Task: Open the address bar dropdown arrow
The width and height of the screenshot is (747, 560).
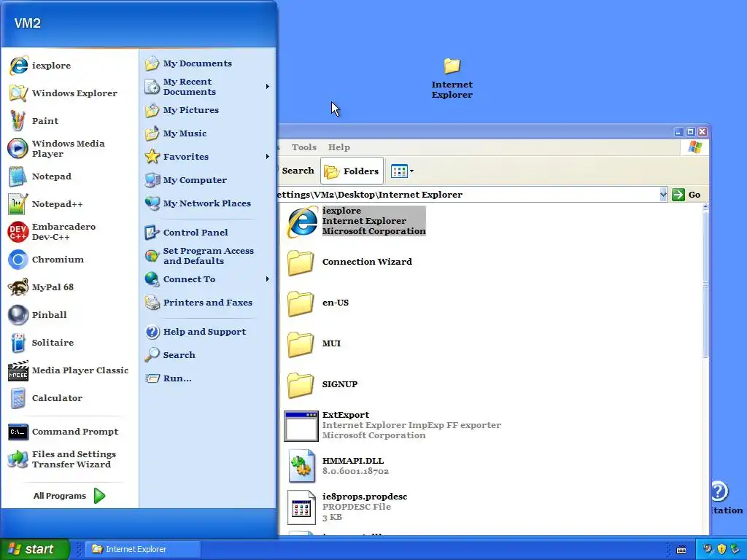Action: 662,194
